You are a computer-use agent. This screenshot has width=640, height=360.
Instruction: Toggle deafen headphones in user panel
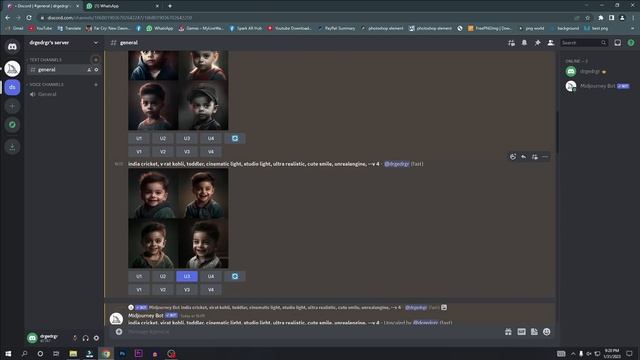(85, 338)
